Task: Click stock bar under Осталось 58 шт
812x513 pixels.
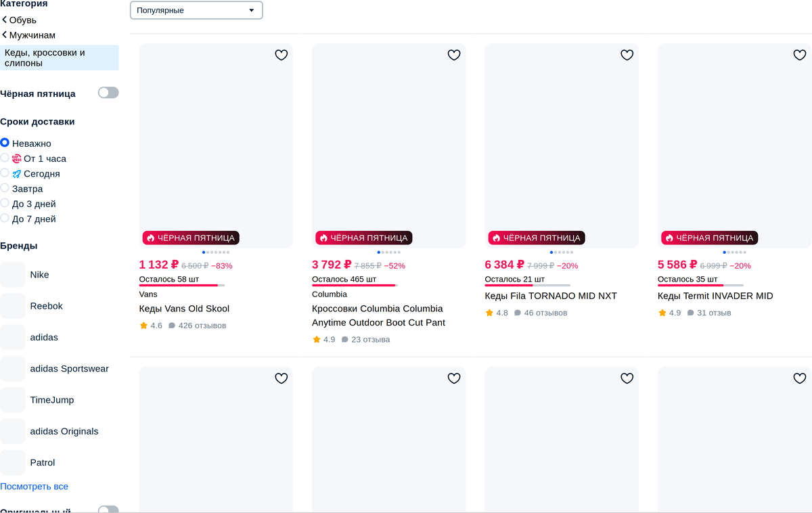Action: pos(182,286)
